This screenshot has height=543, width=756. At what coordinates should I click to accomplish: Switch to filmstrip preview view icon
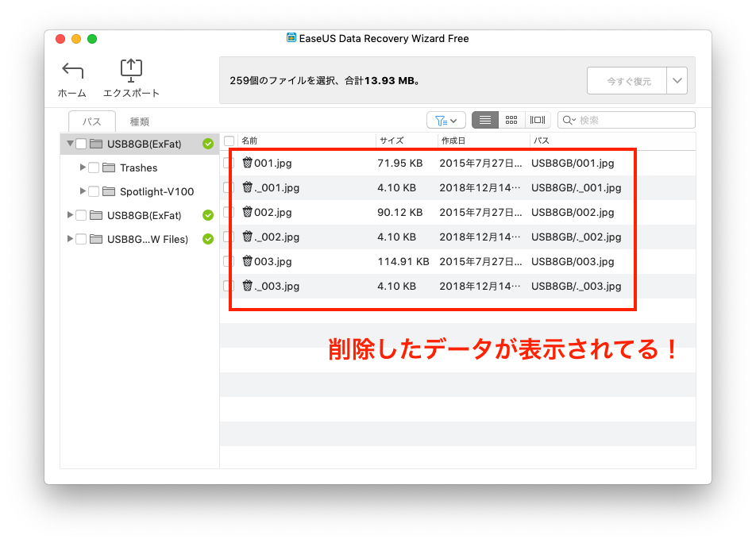pos(538,120)
